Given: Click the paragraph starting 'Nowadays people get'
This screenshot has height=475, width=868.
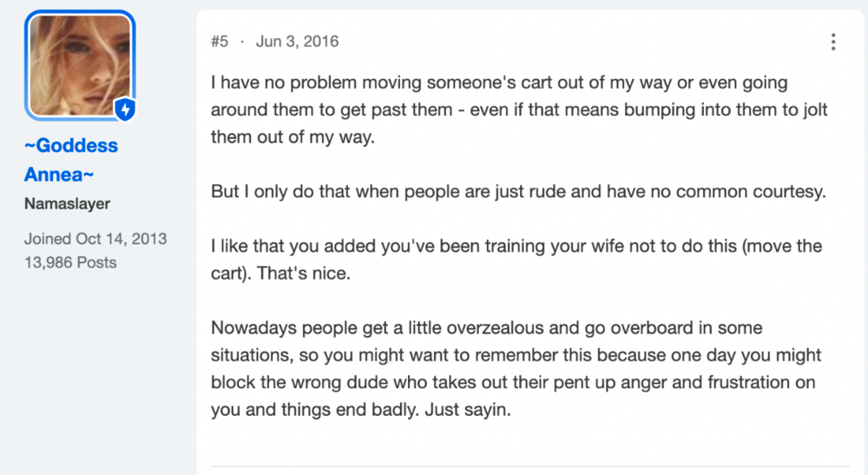Looking at the screenshot, I should [516, 369].
